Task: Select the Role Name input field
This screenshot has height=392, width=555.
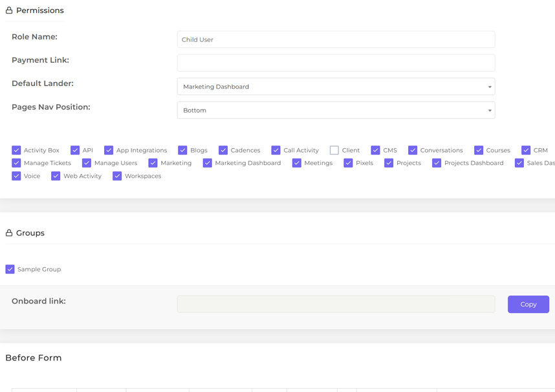Action: click(336, 39)
